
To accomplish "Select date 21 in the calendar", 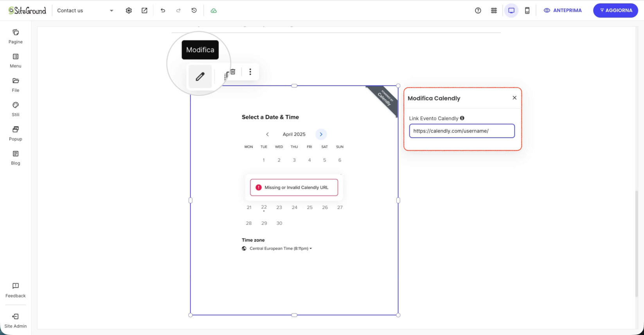I will 249,208.
